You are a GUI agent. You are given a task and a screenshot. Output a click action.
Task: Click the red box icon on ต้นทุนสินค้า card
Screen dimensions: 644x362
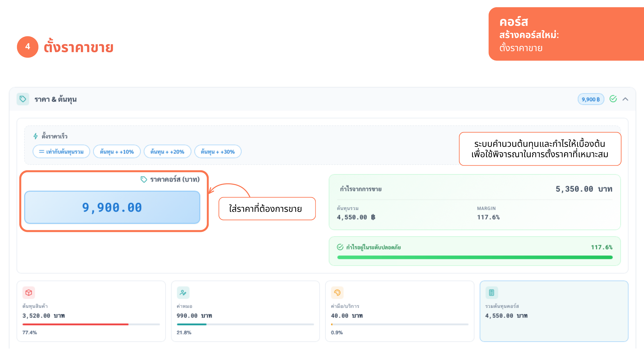29,293
